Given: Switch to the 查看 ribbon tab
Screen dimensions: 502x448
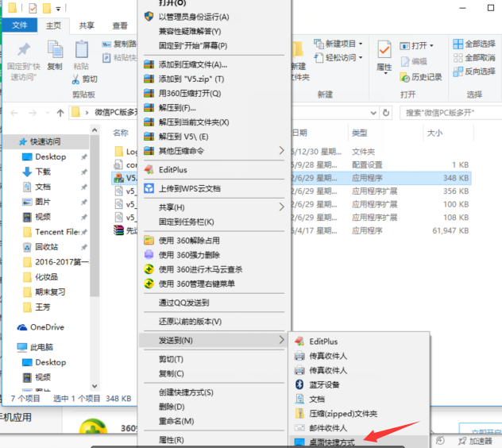Looking at the screenshot, I should click(x=120, y=25).
